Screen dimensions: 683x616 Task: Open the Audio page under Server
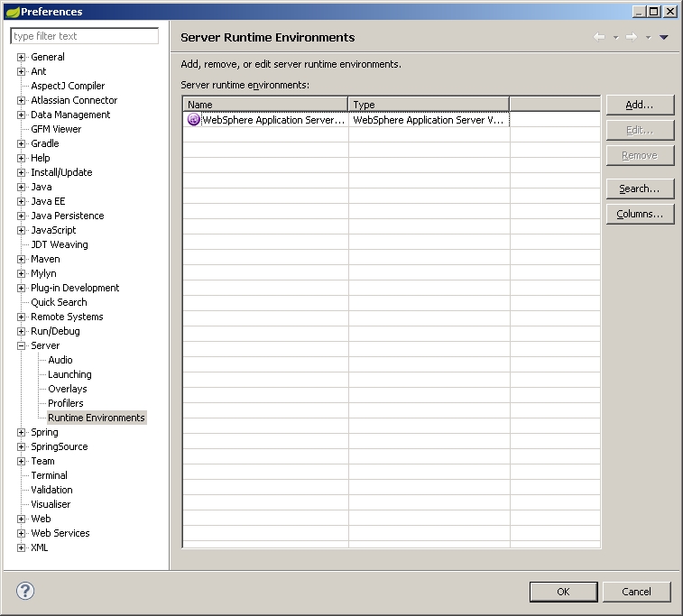click(60, 360)
